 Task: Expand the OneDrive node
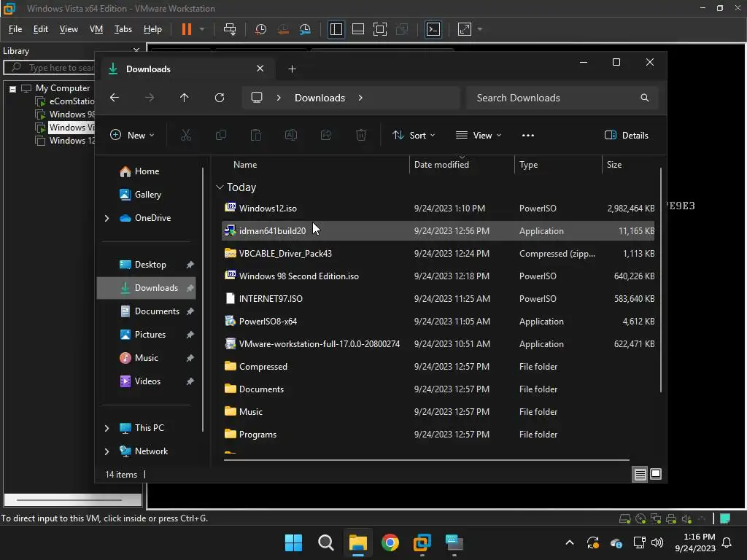(107, 218)
